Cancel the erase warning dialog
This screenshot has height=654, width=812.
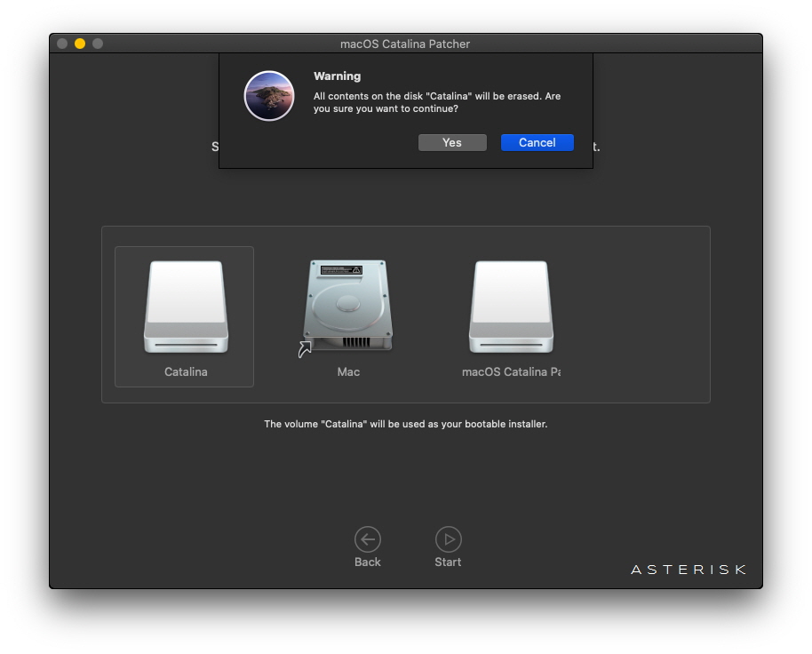(537, 143)
